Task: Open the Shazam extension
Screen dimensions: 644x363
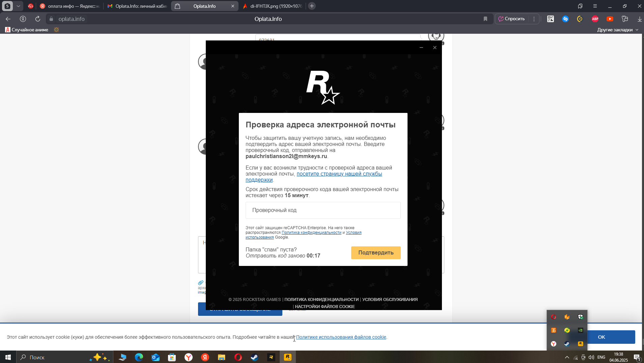Action: [x=565, y=19]
